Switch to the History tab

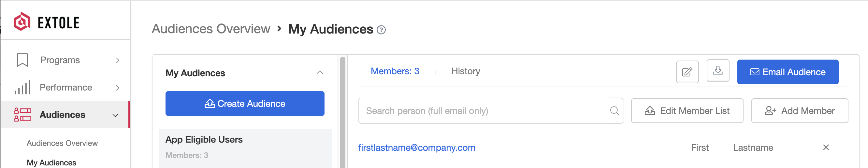pyautogui.click(x=466, y=71)
